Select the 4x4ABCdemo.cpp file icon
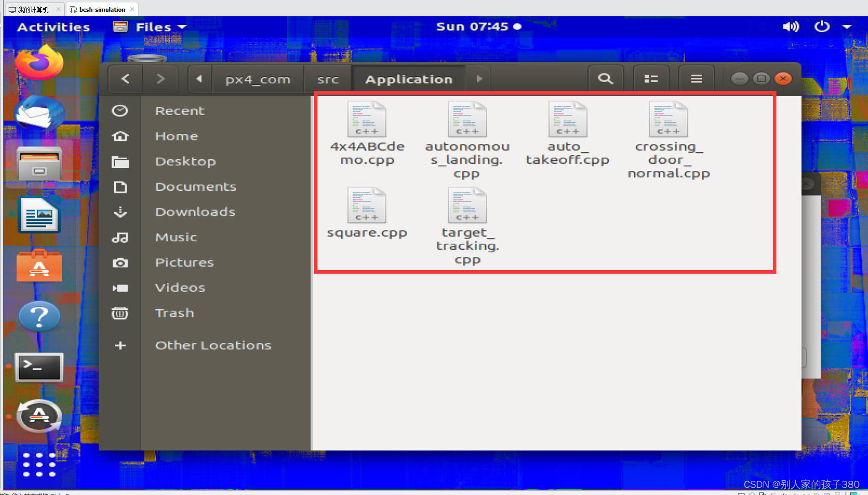Screen dimensions: 868x495 tap(367, 119)
